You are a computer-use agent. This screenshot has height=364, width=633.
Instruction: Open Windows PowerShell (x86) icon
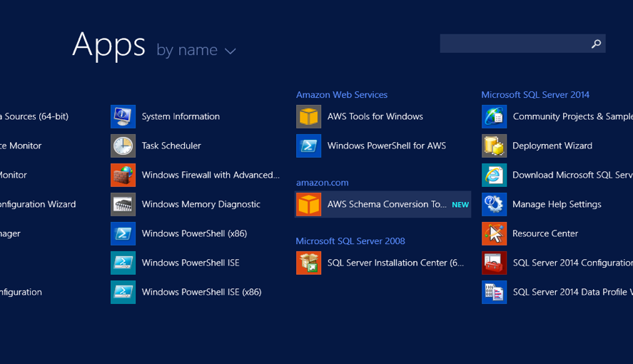tap(123, 233)
